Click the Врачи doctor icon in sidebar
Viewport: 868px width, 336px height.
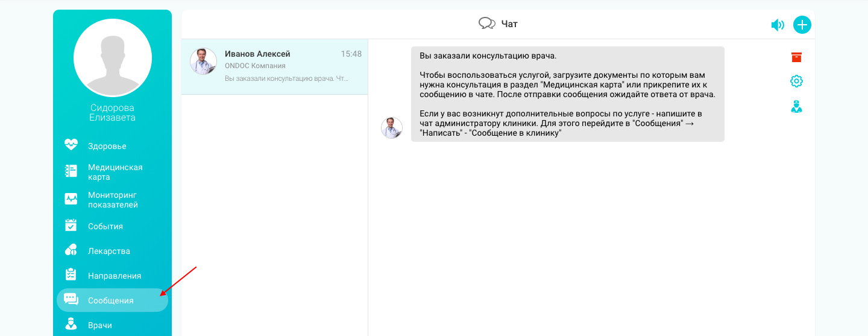tap(71, 325)
